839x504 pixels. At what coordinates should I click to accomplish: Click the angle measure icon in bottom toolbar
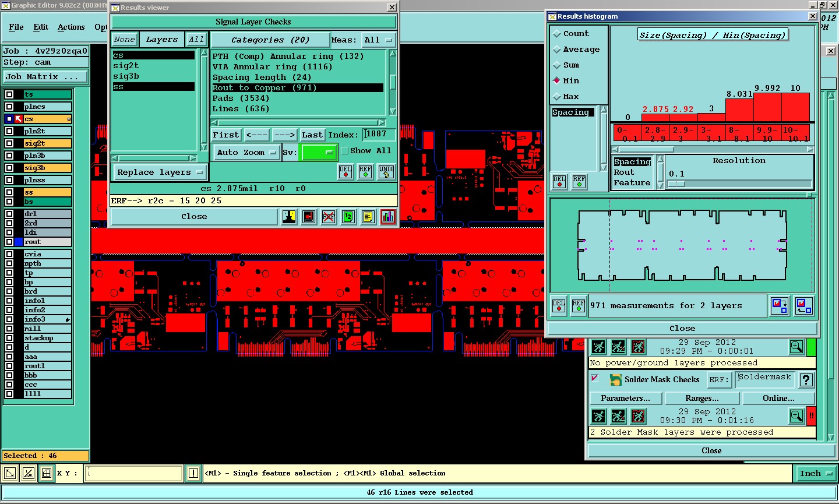(x=28, y=473)
